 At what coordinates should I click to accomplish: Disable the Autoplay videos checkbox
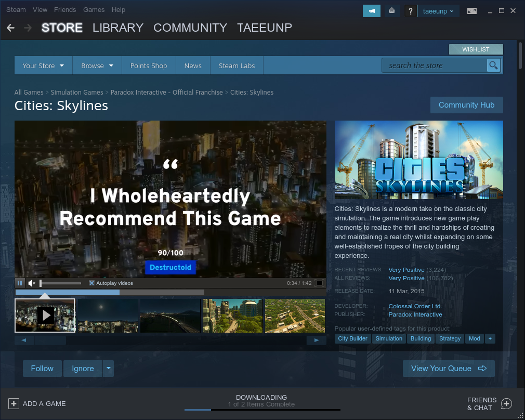pos(91,283)
